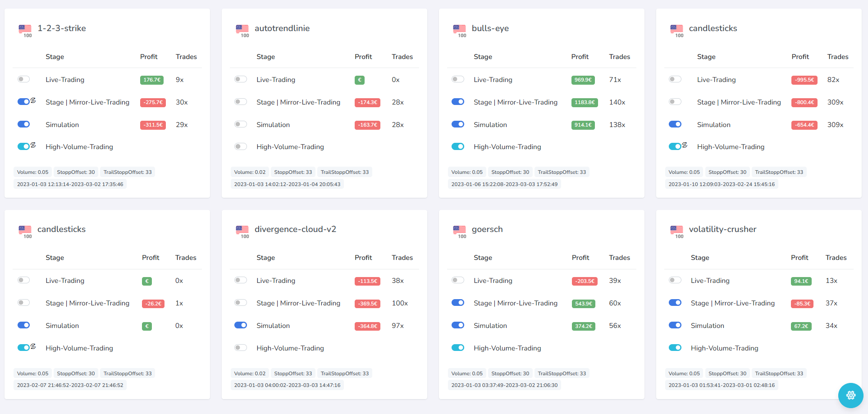Viewport: 868px width, 414px height.
Task: Turn off Stage Mirror-Live-Trading for bulls-eye
Action: click(x=458, y=102)
